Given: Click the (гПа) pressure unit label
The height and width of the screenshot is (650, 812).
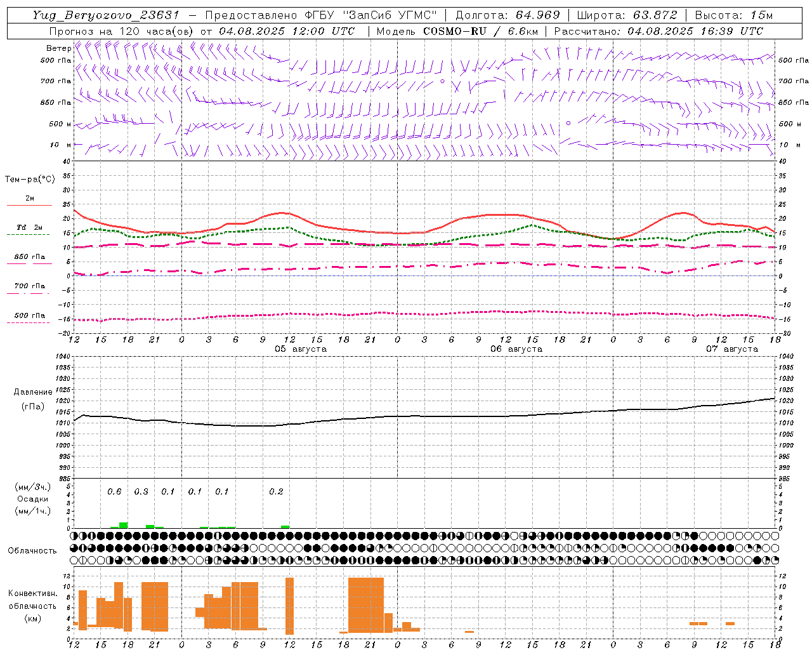Looking at the screenshot, I should pos(32,407).
